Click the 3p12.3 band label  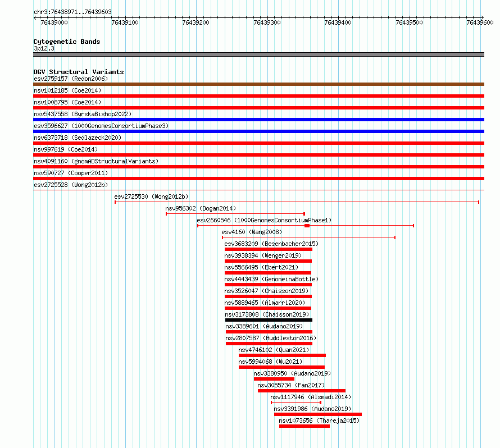coord(44,48)
